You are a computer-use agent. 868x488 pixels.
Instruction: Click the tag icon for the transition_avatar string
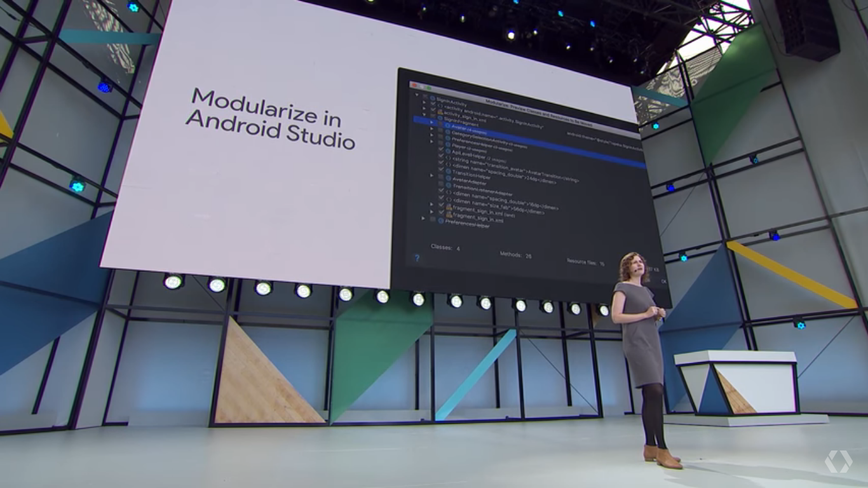(448, 158)
